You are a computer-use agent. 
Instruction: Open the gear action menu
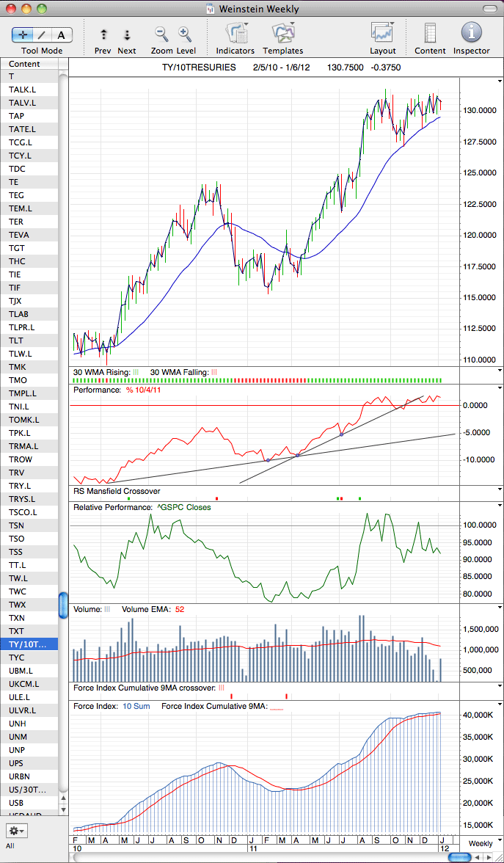(x=16, y=830)
